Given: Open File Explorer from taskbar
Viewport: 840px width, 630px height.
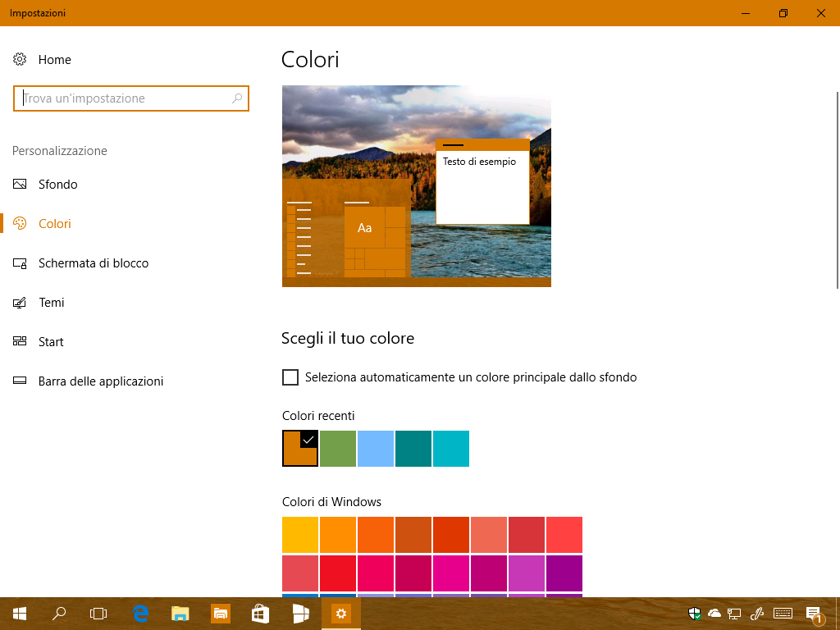Looking at the screenshot, I should (x=180, y=614).
